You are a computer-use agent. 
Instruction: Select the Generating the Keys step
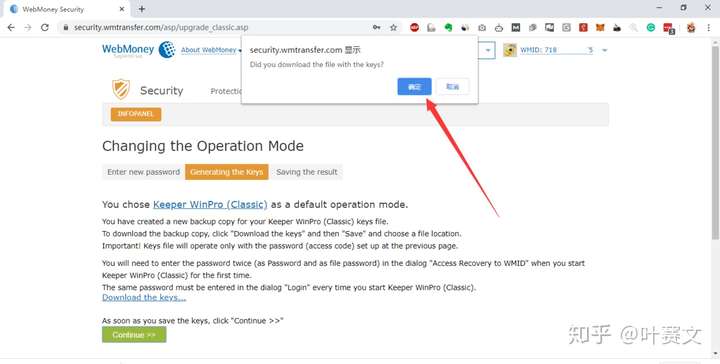[227, 172]
